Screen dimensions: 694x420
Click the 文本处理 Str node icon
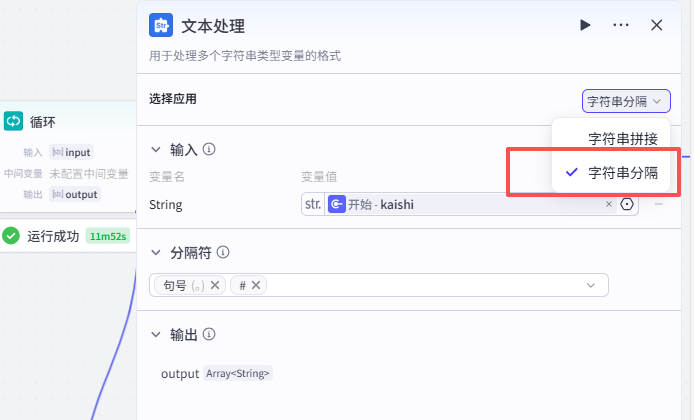(161, 26)
